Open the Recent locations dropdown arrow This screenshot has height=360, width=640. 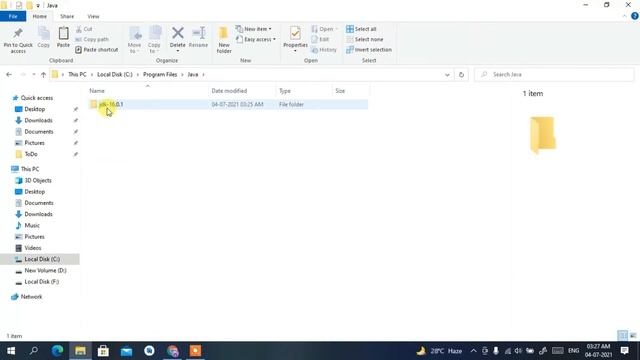33,75
